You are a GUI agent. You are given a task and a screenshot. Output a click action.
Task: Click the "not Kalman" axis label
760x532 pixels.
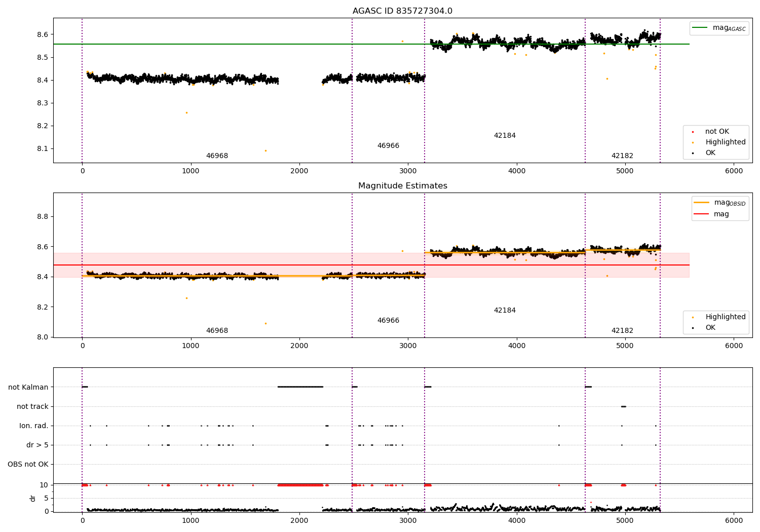click(x=28, y=387)
